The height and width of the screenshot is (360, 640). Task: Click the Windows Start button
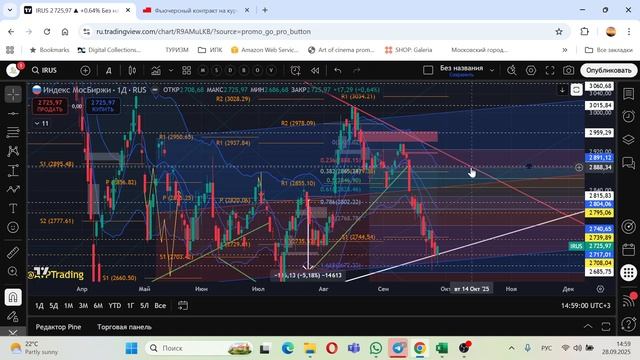131,348
